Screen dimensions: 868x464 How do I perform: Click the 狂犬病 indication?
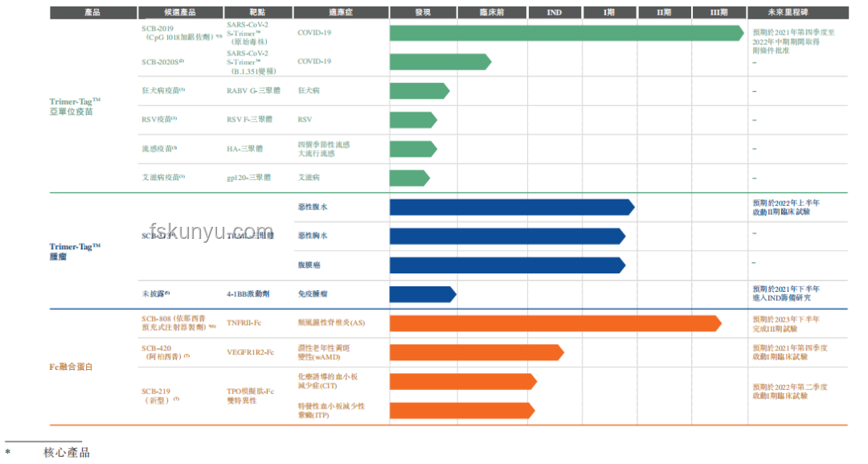pyautogui.click(x=309, y=90)
